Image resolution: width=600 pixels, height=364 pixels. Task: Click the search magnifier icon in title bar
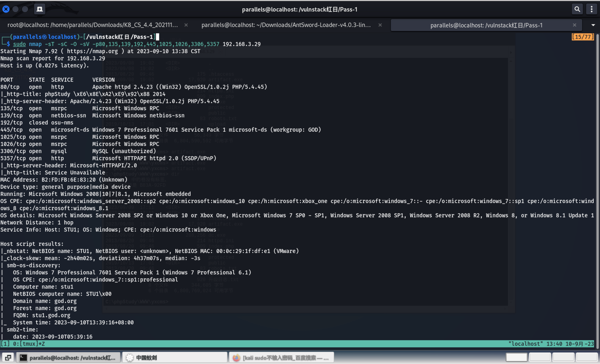(577, 9)
